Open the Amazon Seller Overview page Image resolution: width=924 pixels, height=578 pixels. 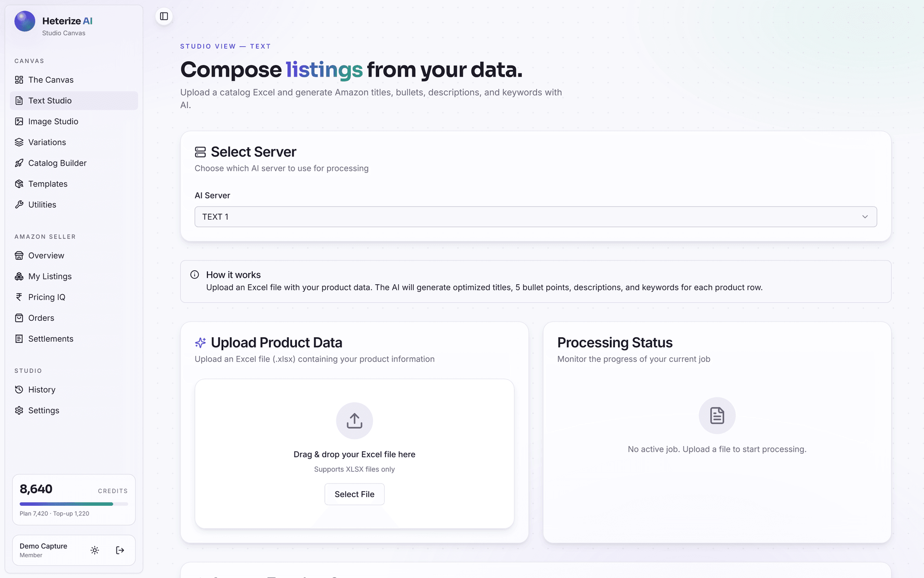click(x=74, y=255)
